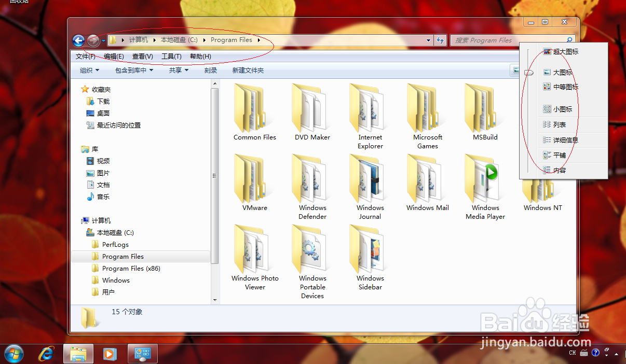Click the search magnifier icon

pyautogui.click(x=569, y=40)
